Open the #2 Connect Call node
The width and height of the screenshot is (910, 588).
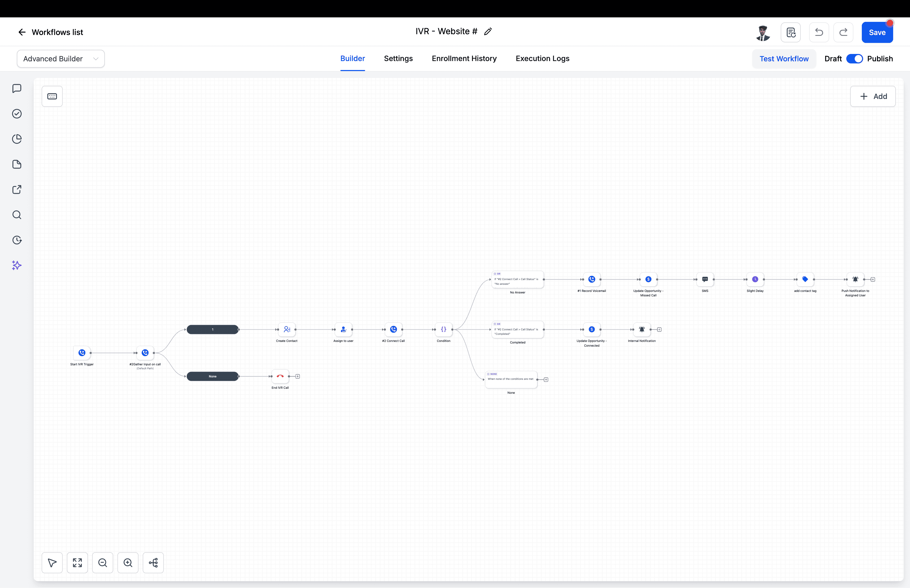click(393, 330)
